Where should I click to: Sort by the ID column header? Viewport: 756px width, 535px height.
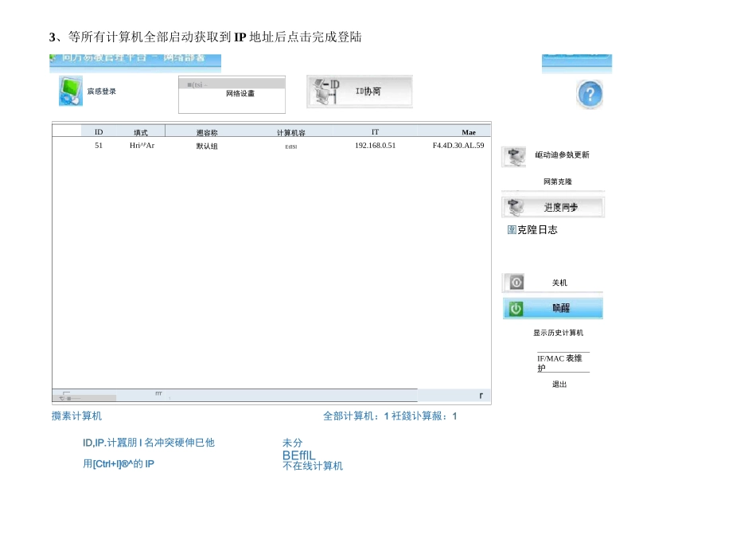point(99,131)
